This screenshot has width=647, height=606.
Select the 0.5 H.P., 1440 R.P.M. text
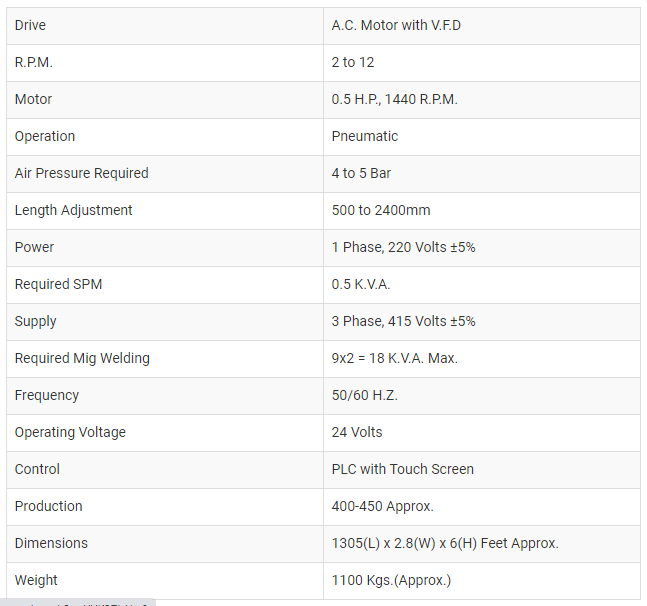(394, 99)
